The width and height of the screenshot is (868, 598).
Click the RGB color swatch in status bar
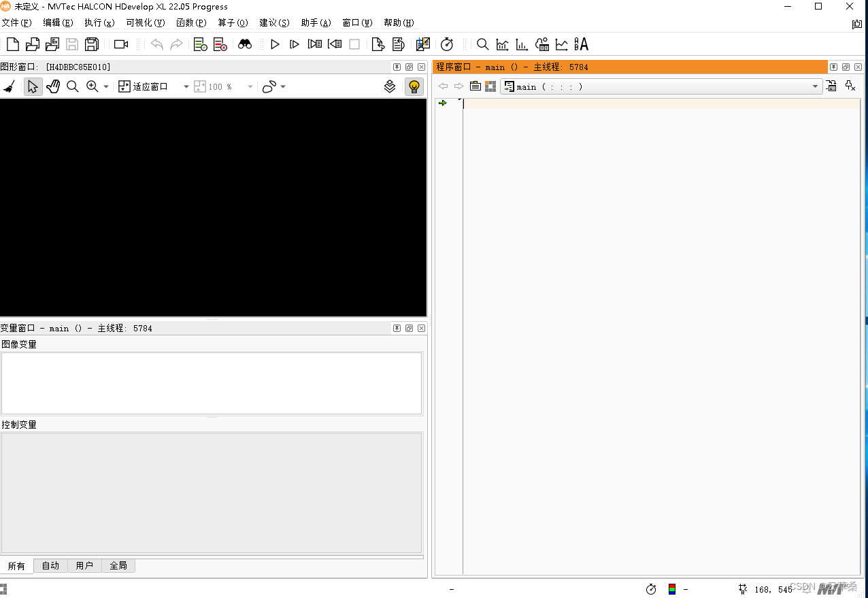tap(671, 589)
